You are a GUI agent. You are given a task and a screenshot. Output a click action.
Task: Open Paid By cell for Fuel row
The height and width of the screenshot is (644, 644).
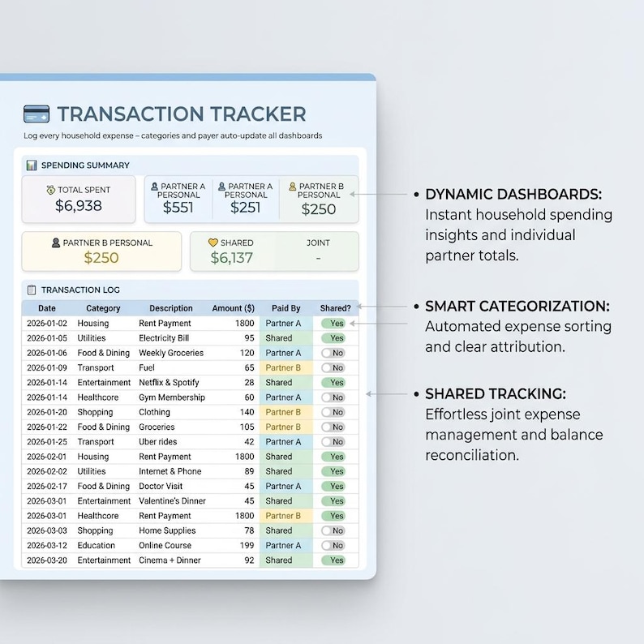(286, 367)
